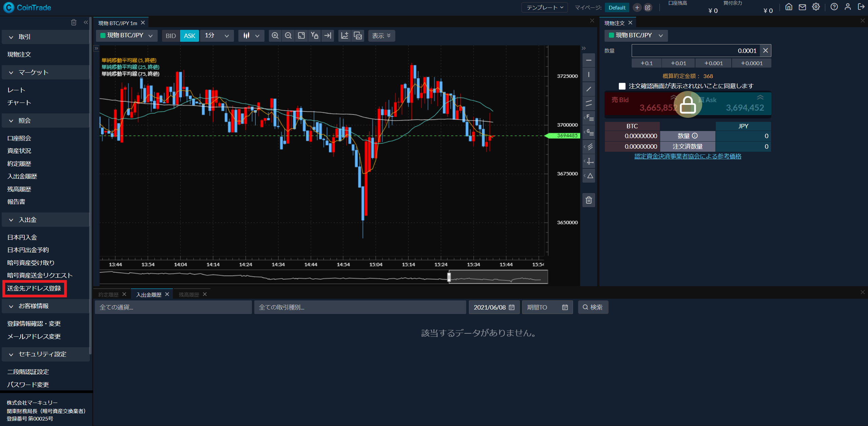Switch to the 約定履歴 bottom tab
Screen dimensions: 868x426
click(x=108, y=295)
